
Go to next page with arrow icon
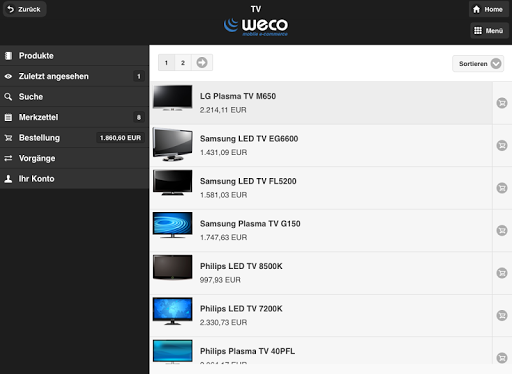(202, 62)
